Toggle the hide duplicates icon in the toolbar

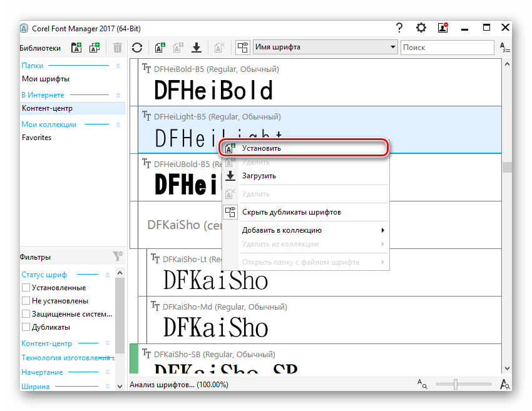tap(243, 48)
